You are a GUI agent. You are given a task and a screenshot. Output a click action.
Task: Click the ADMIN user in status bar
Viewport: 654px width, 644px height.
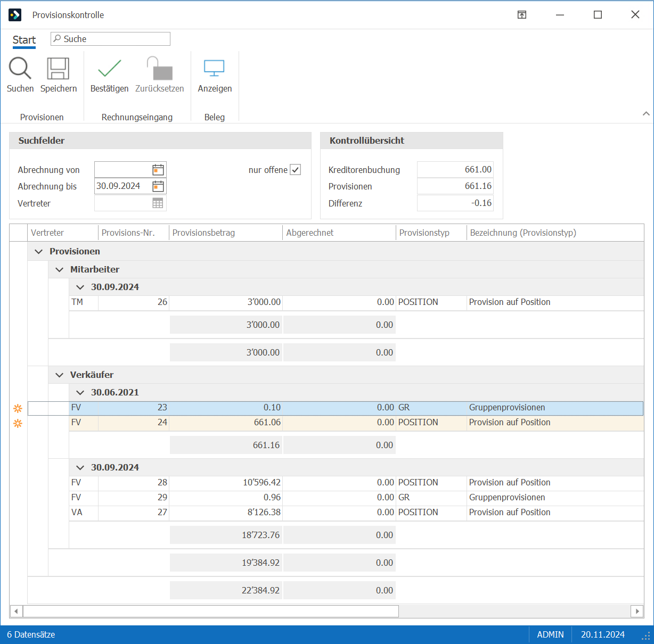(550, 634)
